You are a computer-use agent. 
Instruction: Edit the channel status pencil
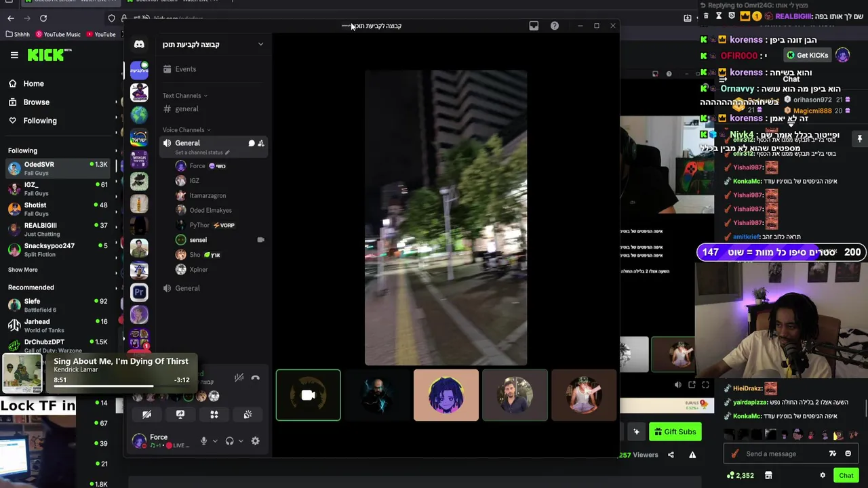227,152
